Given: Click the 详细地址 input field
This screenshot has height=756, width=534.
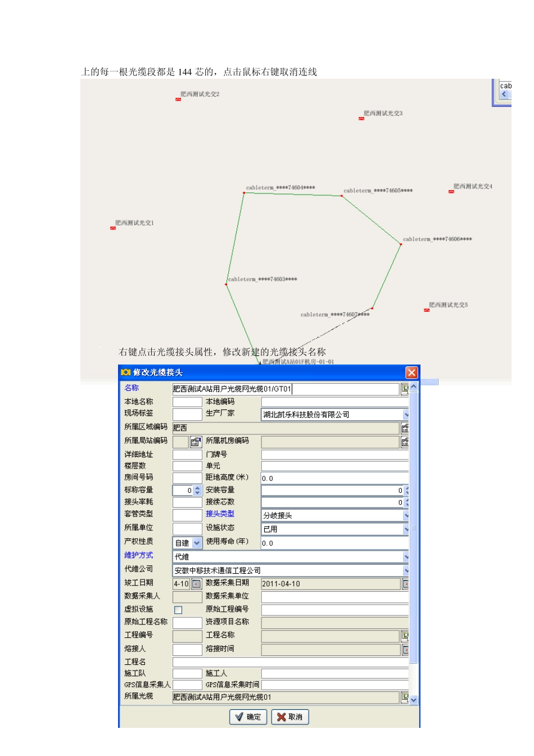Looking at the screenshot, I should [187, 454].
